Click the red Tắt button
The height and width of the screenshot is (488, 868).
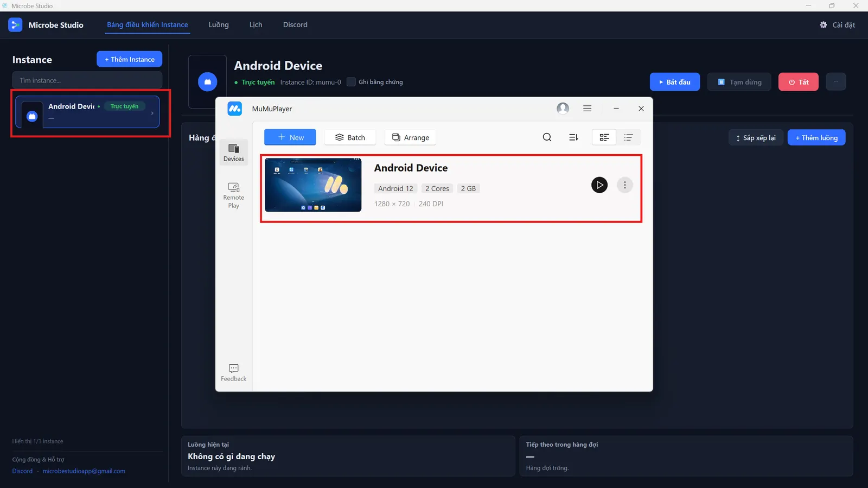coord(799,82)
